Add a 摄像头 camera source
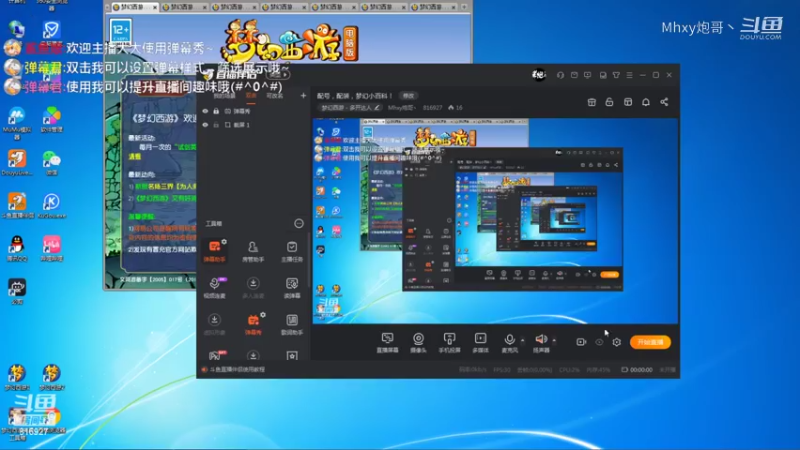The height and width of the screenshot is (450, 800). point(418,342)
